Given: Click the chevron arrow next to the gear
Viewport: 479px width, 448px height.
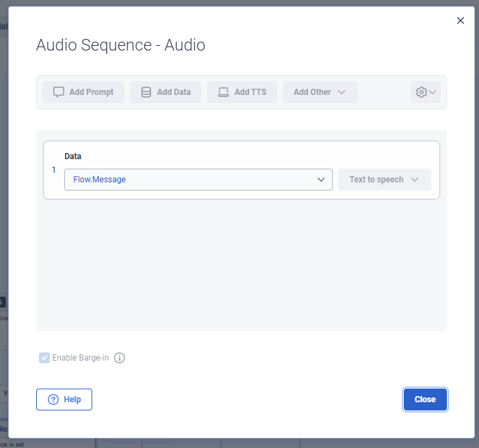Looking at the screenshot, I should [433, 92].
